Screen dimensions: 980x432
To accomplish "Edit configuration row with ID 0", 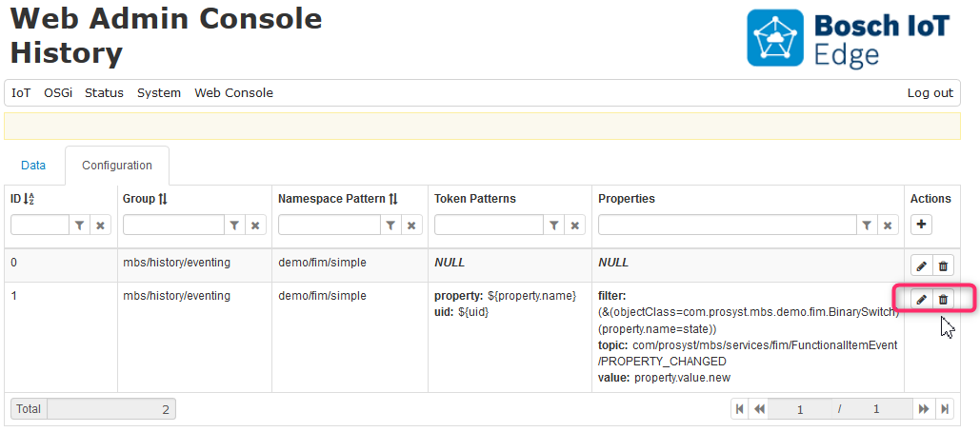I will pyautogui.click(x=921, y=266).
